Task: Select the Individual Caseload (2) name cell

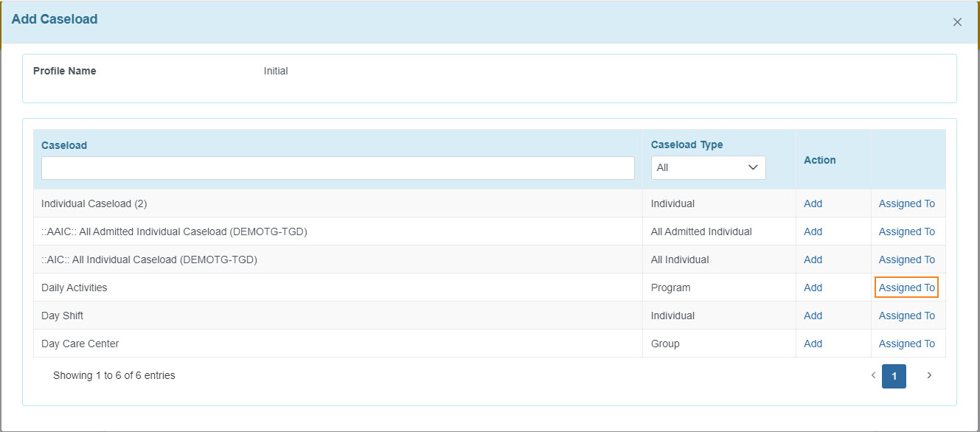Action: tap(338, 203)
